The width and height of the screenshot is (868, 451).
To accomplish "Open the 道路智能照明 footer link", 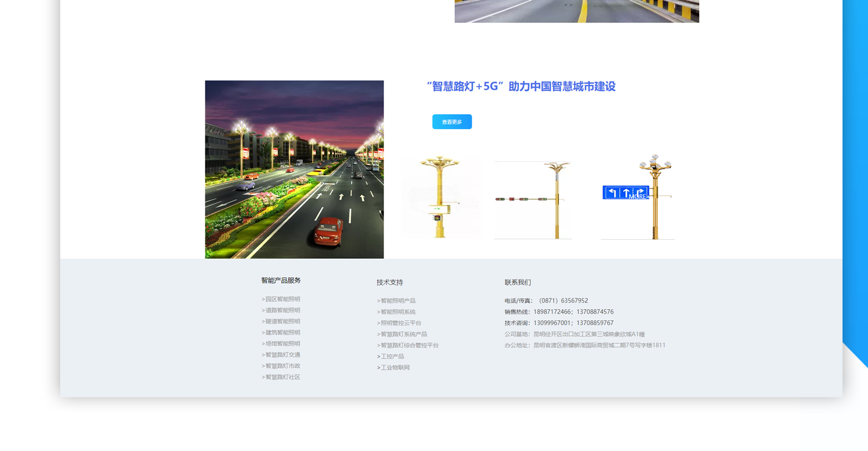I will [281, 310].
